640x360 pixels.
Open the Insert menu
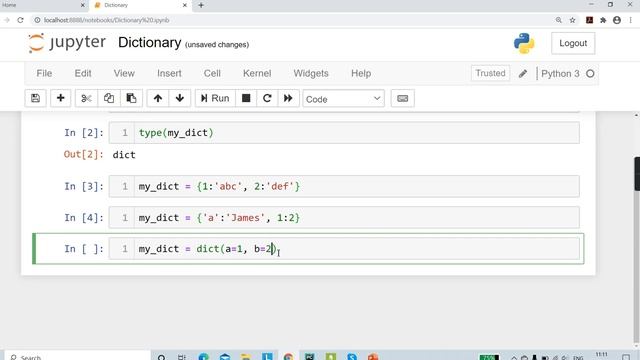click(169, 73)
